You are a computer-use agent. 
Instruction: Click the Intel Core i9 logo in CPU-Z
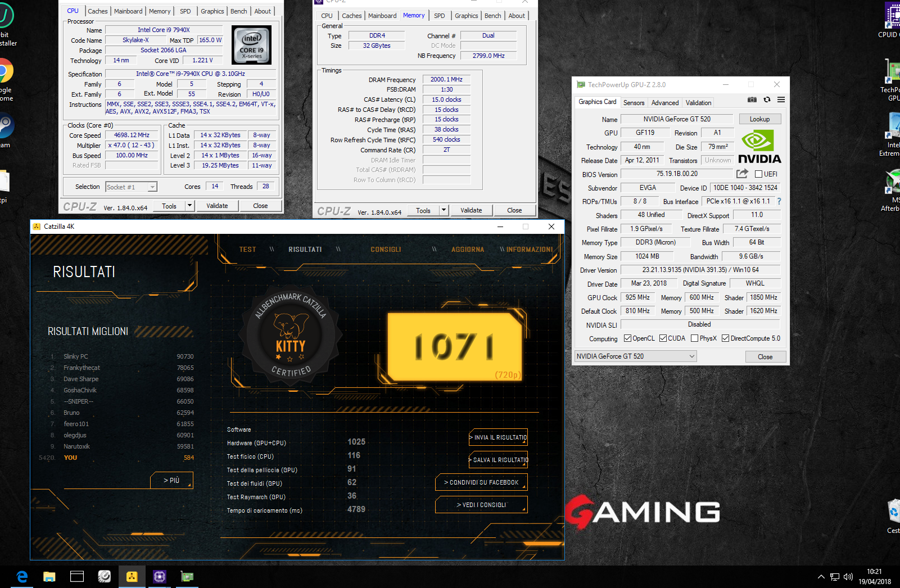tap(251, 44)
